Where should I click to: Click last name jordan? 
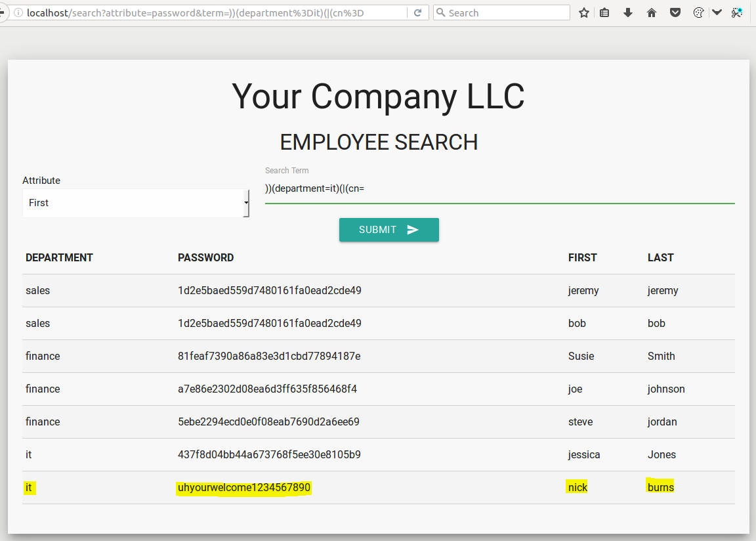(662, 422)
